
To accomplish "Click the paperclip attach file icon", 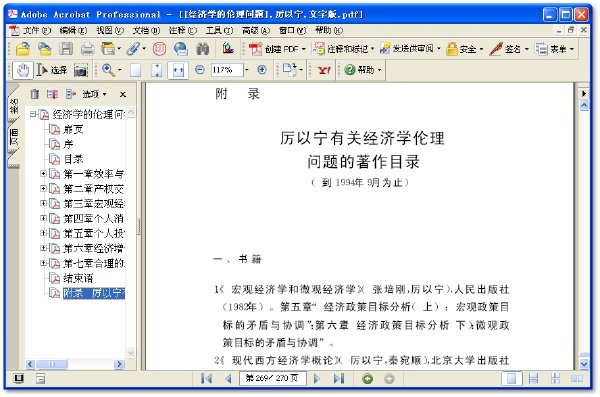I will 134,49.
